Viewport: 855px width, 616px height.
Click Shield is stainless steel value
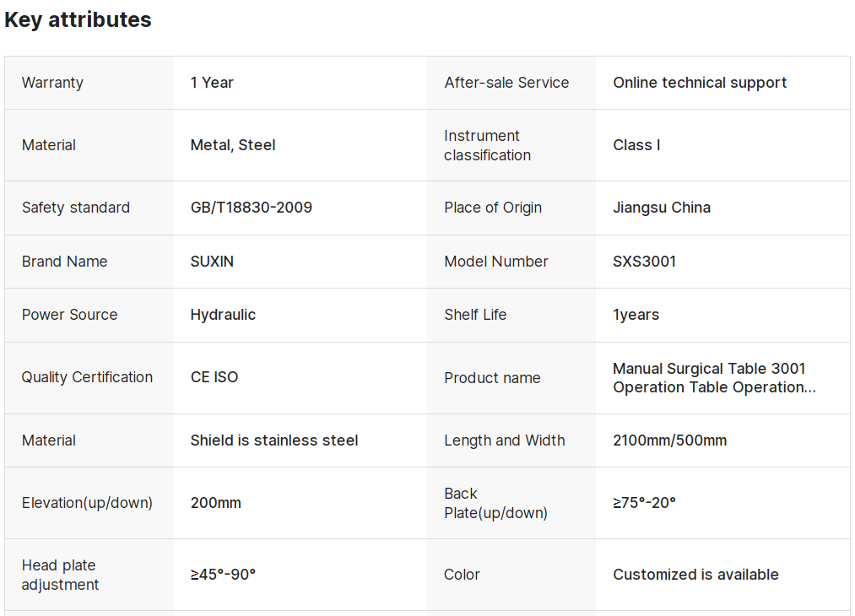point(274,440)
